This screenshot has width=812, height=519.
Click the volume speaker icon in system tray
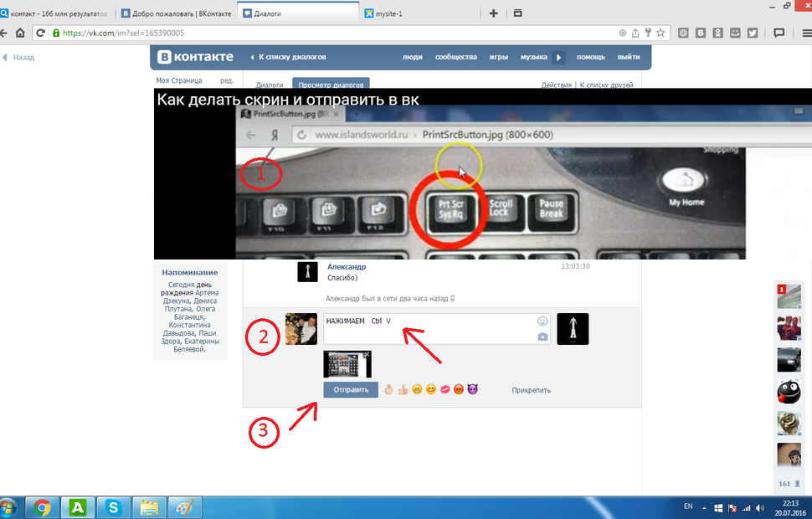760,509
